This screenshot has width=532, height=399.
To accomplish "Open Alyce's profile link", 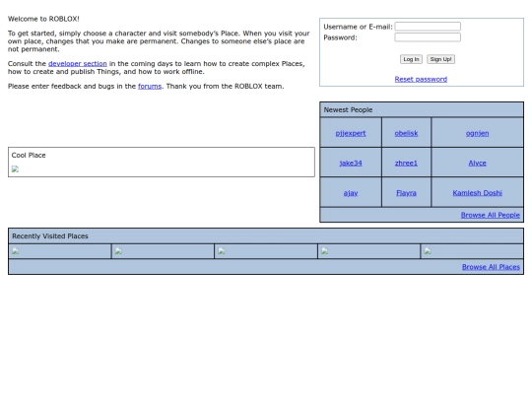I will coord(478,164).
